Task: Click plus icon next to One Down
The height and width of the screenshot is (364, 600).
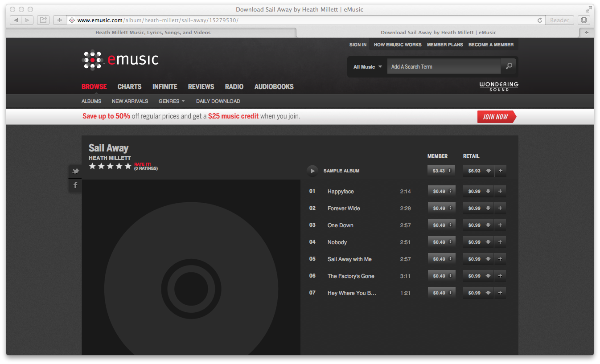Action: click(x=500, y=225)
